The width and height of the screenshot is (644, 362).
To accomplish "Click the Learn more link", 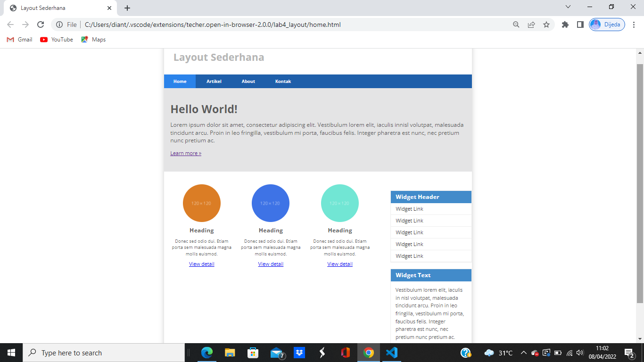I will [185, 153].
